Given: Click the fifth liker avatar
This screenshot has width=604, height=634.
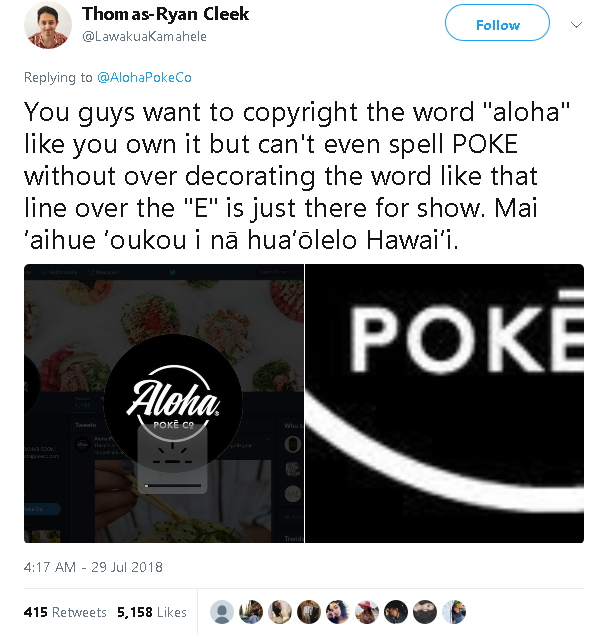Looking at the screenshot, I should tap(339, 612).
